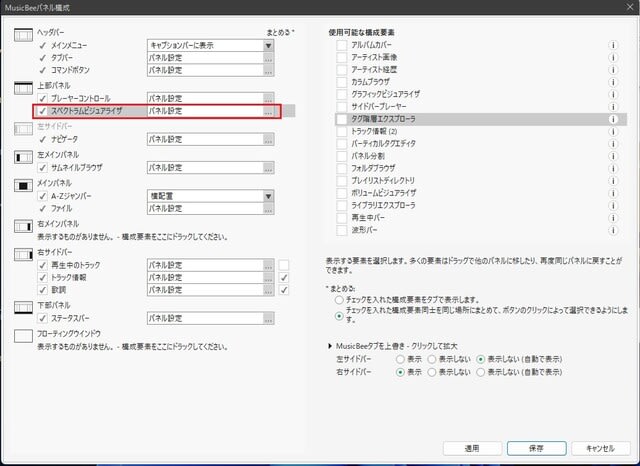Show info for フォルダブラウザ
This screenshot has height=466, width=640.
click(x=613, y=169)
